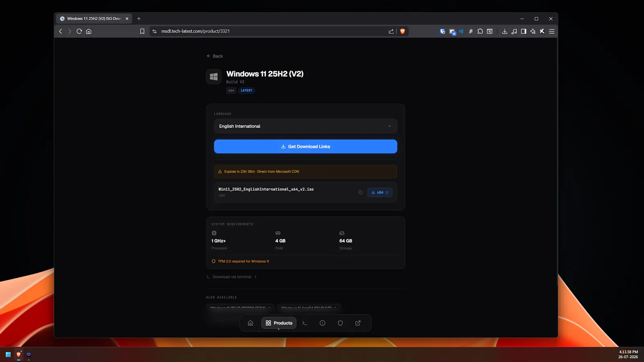644x362 pixels.
Task: Open the shield page in bottom nav
Action: 340,323
